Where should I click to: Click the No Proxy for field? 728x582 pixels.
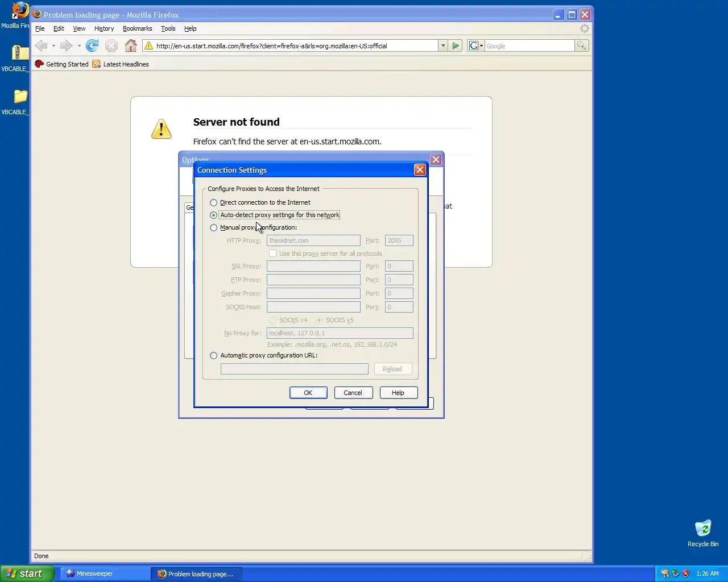coord(340,333)
